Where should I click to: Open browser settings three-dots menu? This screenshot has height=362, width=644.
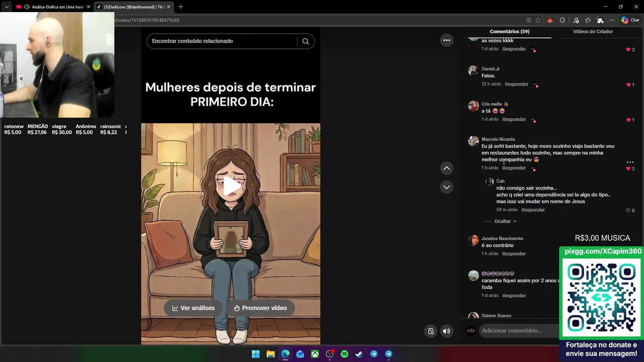click(612, 20)
